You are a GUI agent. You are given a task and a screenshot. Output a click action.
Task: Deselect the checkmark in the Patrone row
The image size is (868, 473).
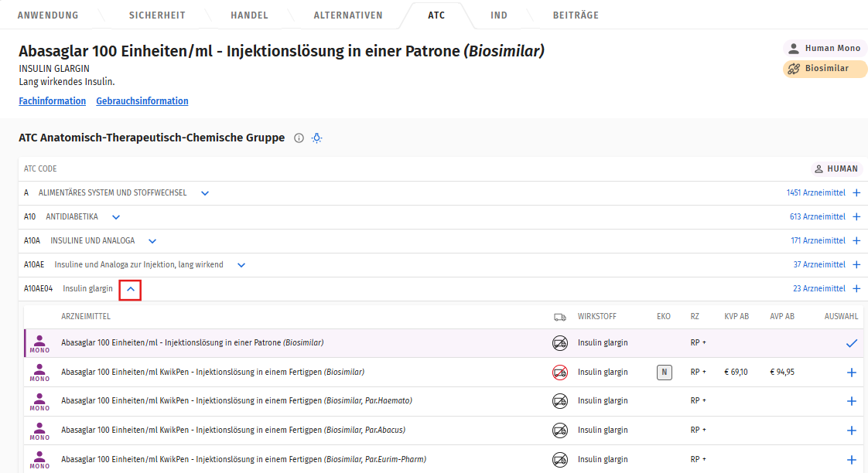click(852, 343)
